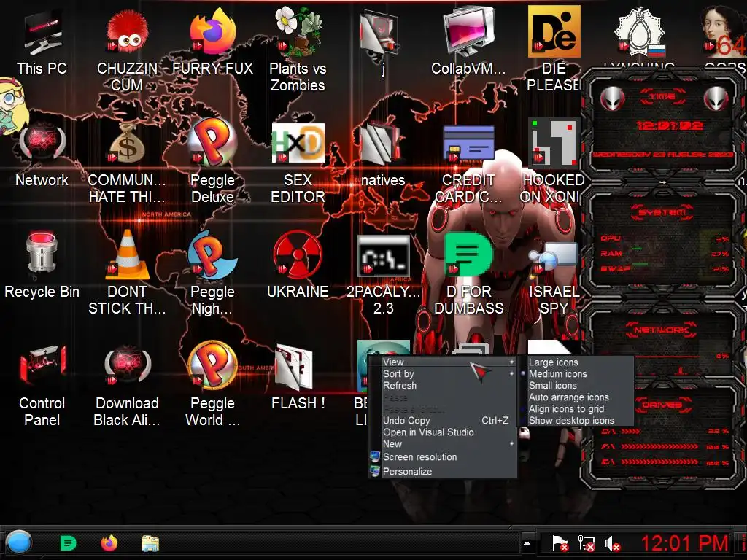
Task: Select the money bag shortcut icon
Action: pos(127,144)
